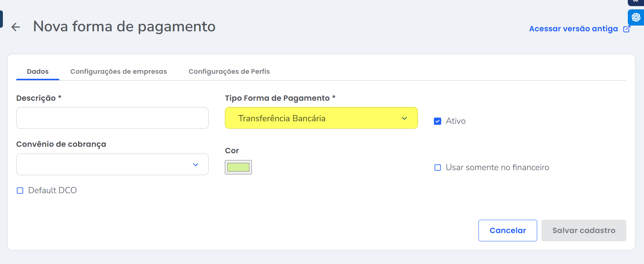The height and width of the screenshot is (264, 644).
Task: Click the chevron arrow in Tipo Forma de Pagamento
Action: click(404, 118)
